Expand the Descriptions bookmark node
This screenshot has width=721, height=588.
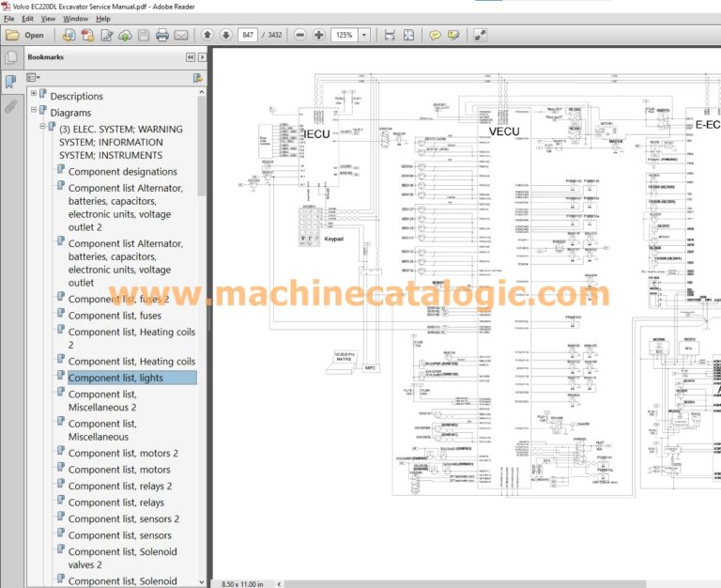[34, 93]
